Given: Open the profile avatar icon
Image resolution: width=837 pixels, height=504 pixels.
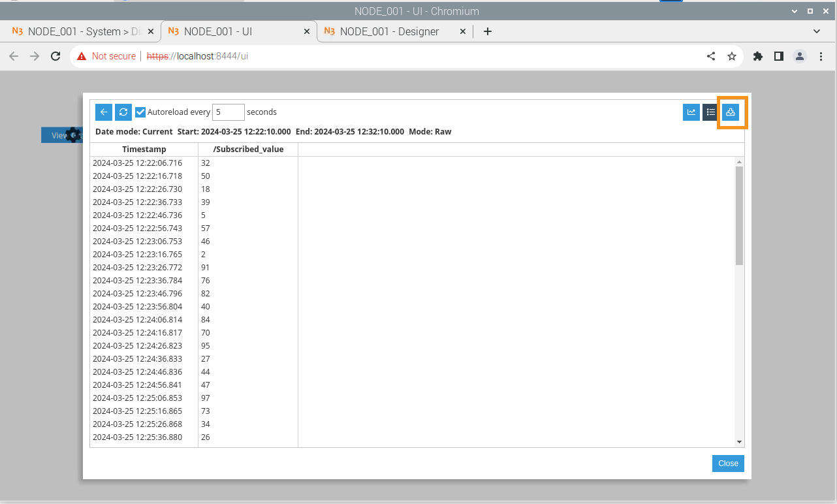Looking at the screenshot, I should [x=800, y=56].
